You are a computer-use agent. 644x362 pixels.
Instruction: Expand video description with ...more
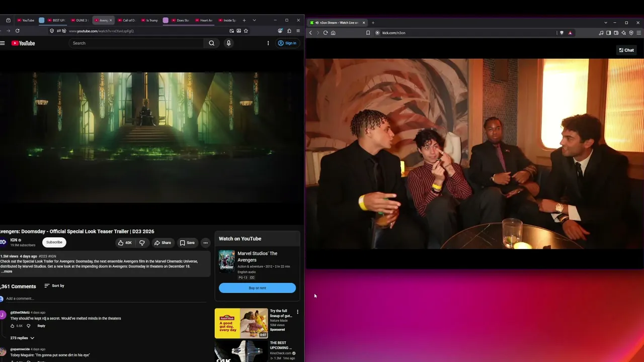(x=7, y=271)
